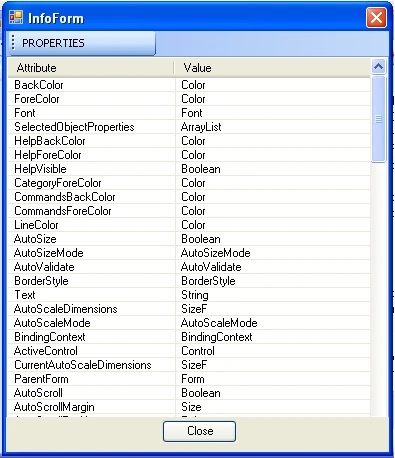
Task: Click the scrollbar up arrow
Action: coord(378,67)
